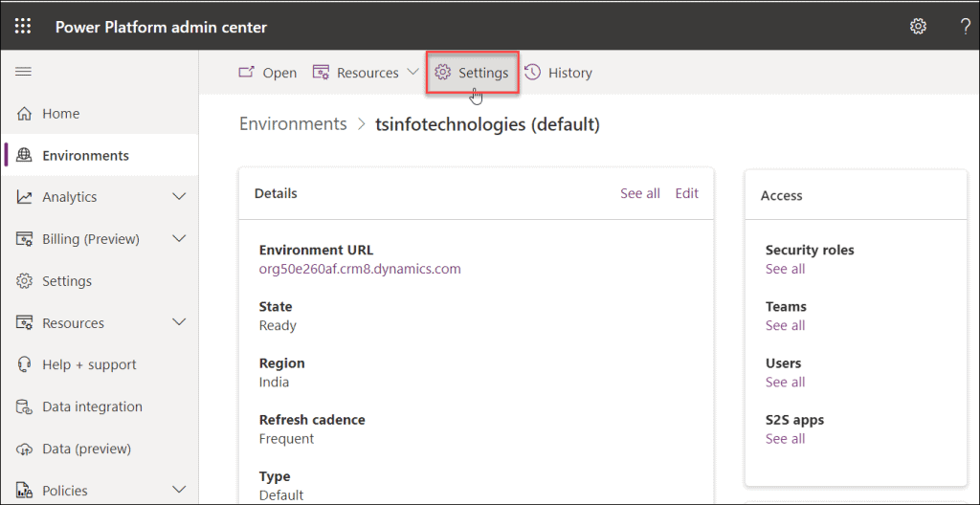This screenshot has height=505, width=980.
Task: Click the History command label
Action: pos(570,73)
